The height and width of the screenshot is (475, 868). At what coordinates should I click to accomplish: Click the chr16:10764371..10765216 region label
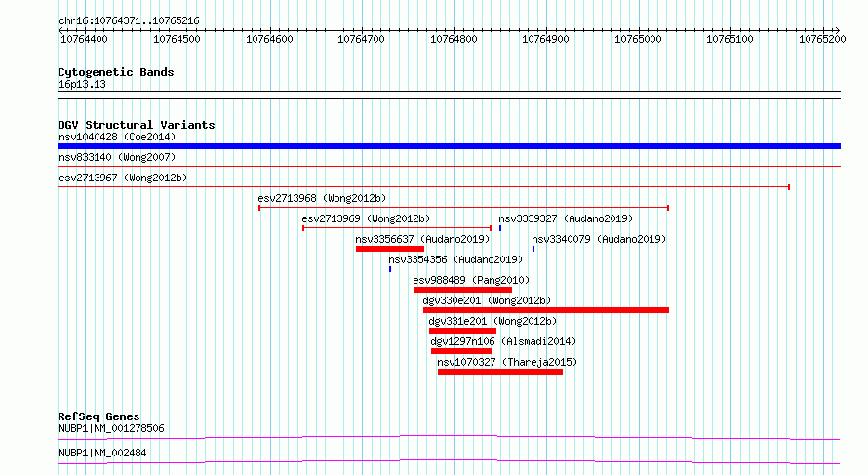click(129, 21)
